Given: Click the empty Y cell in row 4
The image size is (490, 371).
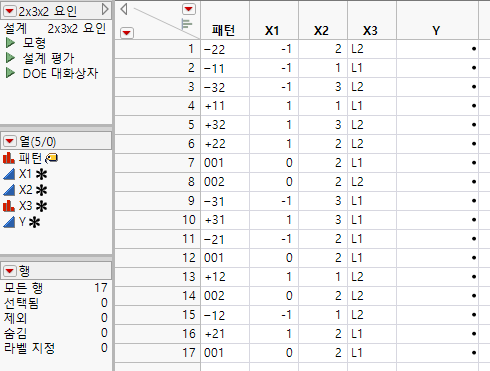Looking at the screenshot, I should tap(437, 106).
